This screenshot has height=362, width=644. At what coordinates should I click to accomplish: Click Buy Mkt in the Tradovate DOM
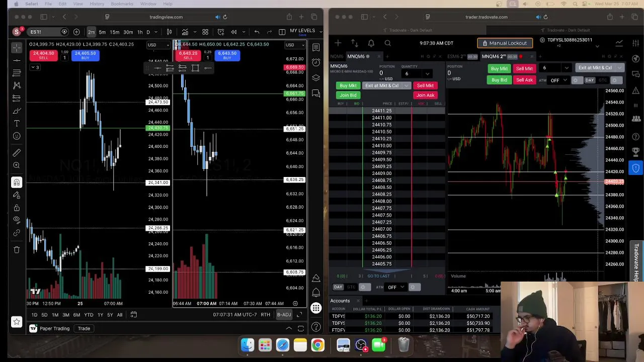(348, 85)
